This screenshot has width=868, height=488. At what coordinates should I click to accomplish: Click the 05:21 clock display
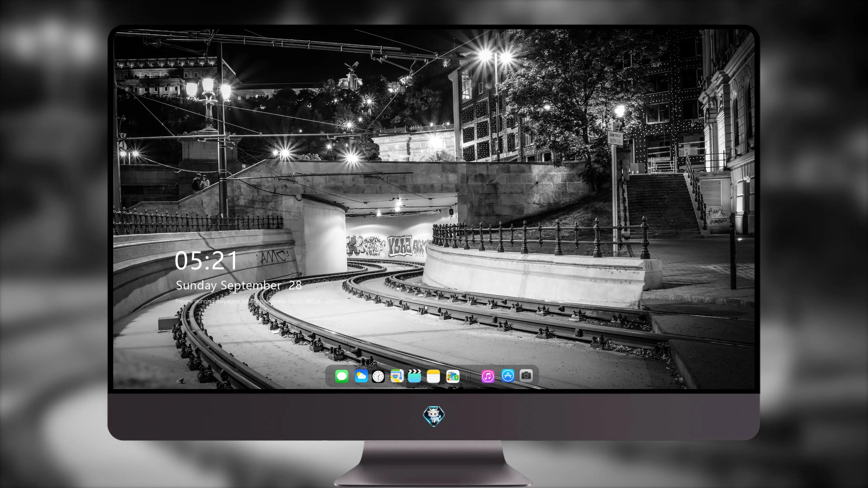tap(206, 261)
